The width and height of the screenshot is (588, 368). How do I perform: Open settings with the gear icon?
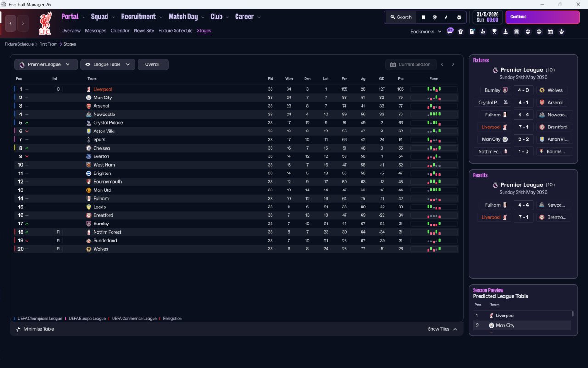[x=459, y=17]
